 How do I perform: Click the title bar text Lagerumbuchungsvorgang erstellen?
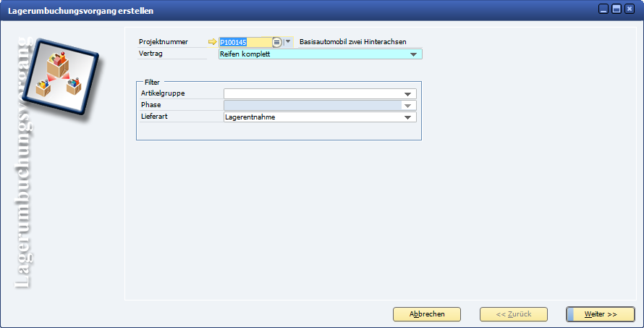80,11
